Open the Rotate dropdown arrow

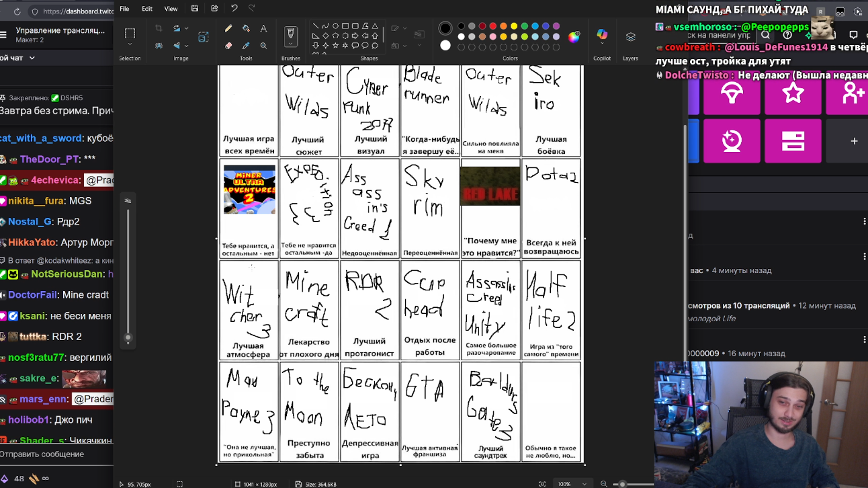click(x=186, y=28)
